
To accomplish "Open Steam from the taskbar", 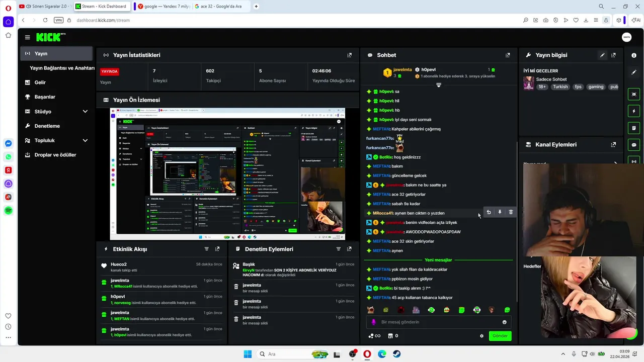I will click(x=397, y=354).
